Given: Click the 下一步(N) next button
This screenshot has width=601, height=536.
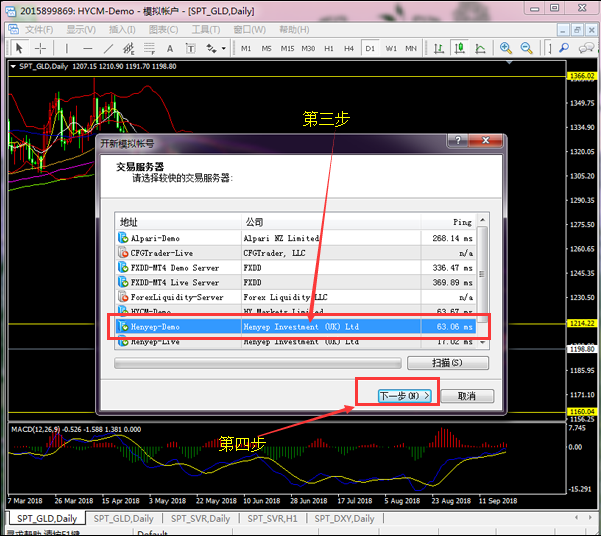Looking at the screenshot, I should (405, 396).
